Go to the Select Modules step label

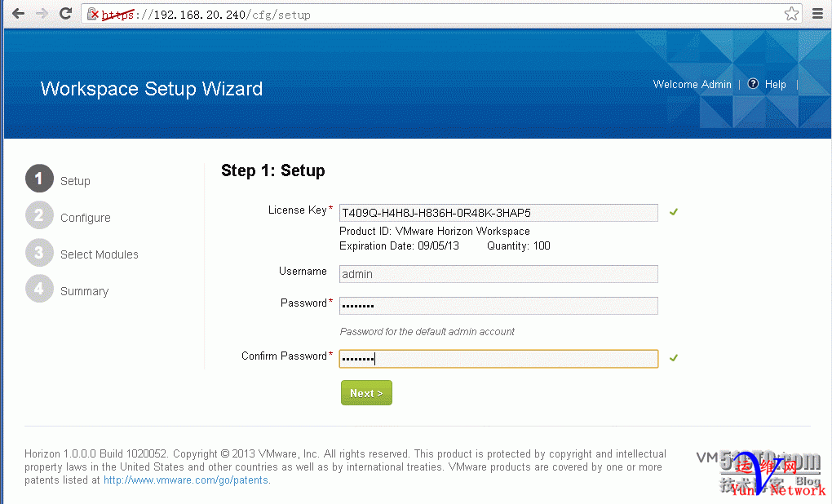point(100,254)
